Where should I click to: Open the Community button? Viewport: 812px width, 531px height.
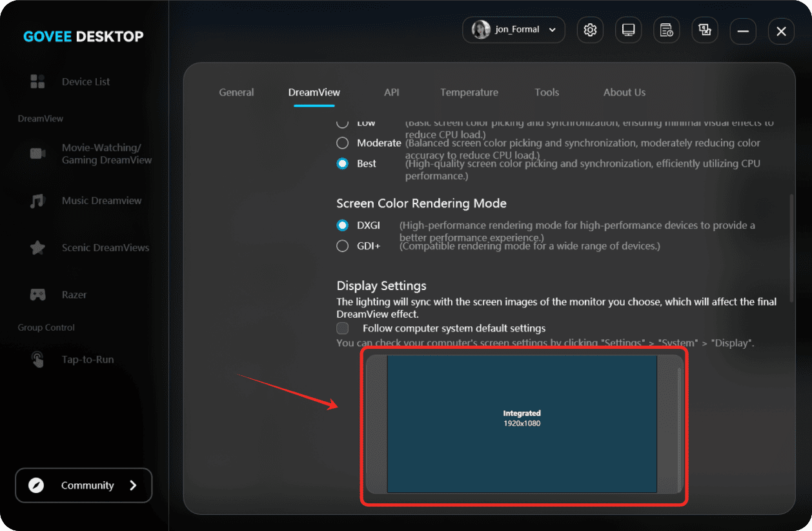click(x=83, y=485)
